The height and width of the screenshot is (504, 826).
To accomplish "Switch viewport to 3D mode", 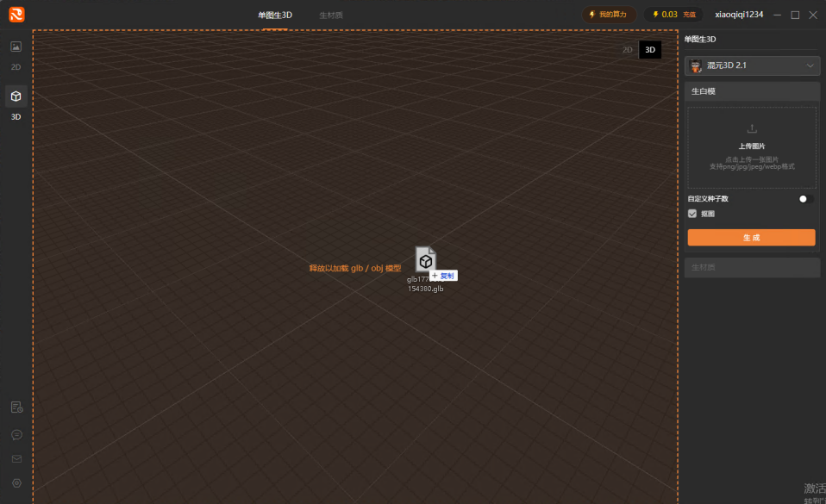I will pos(650,49).
